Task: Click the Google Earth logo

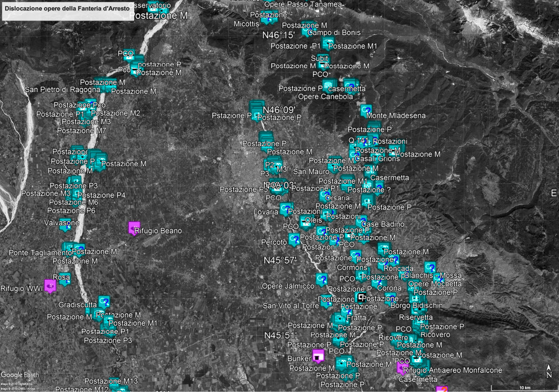Action: (20, 375)
